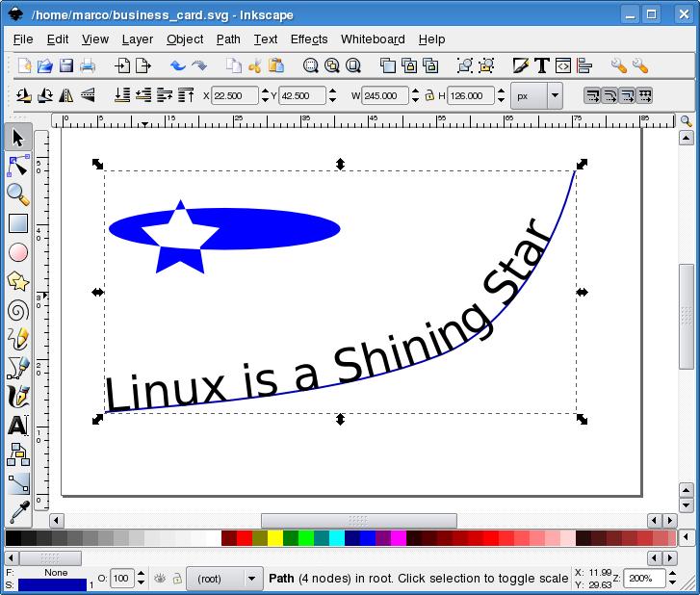Select the Node edit tool

coord(18,166)
